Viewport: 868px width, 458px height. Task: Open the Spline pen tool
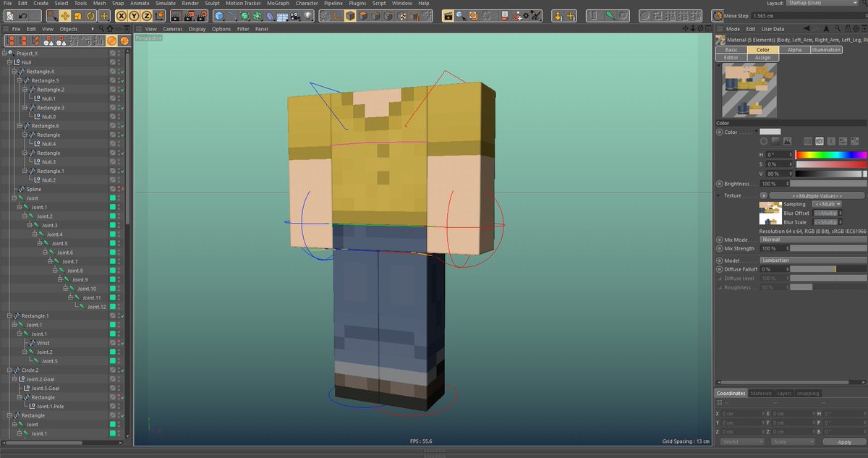point(231,15)
